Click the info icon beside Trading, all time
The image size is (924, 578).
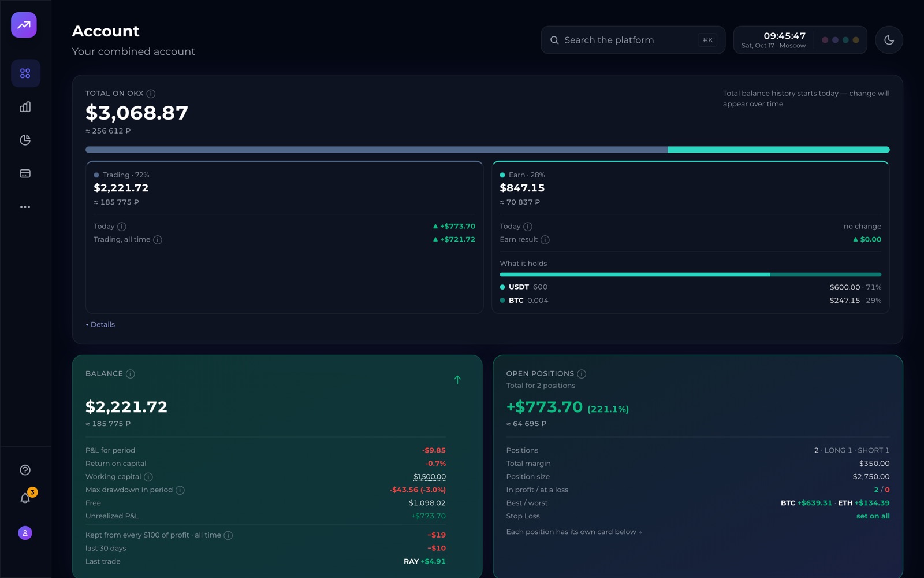[x=158, y=240]
